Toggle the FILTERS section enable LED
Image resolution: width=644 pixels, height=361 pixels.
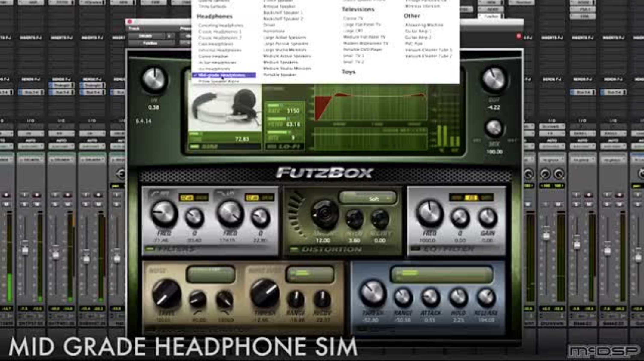tap(150, 249)
